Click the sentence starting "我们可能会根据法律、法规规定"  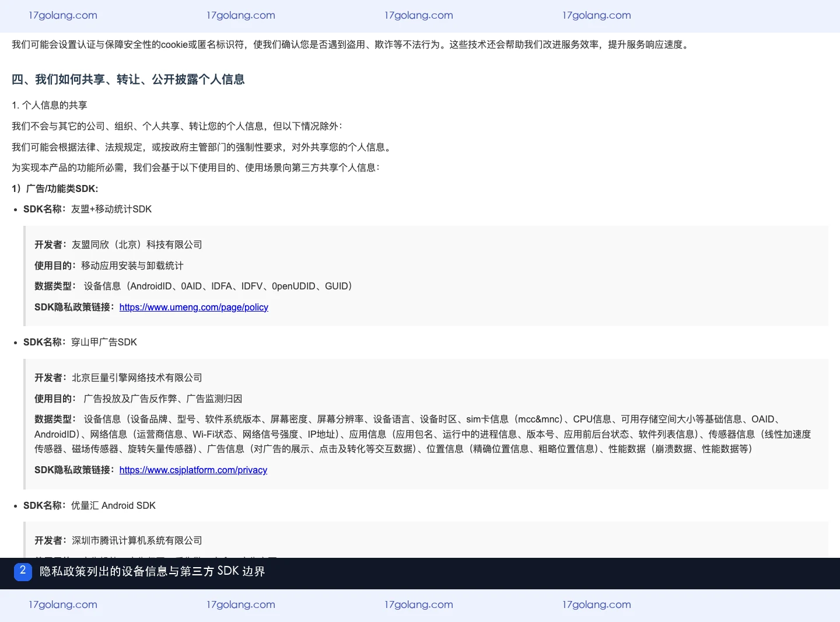click(202, 147)
